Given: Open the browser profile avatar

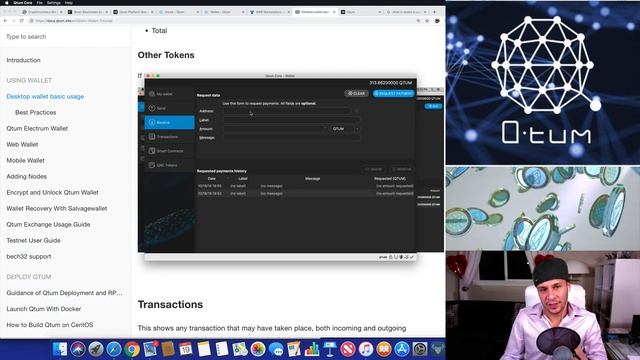Looking at the screenshot, I should [x=437, y=21].
